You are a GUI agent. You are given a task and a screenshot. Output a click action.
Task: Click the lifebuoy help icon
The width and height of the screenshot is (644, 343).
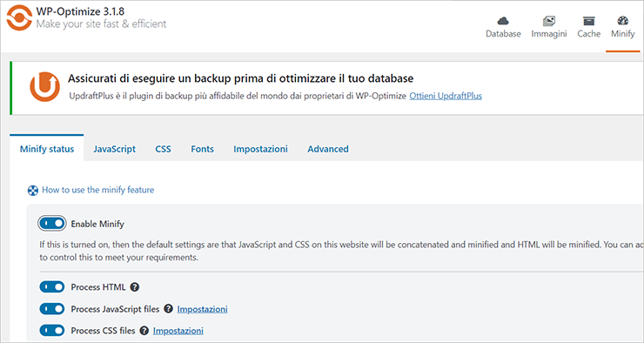(x=33, y=190)
